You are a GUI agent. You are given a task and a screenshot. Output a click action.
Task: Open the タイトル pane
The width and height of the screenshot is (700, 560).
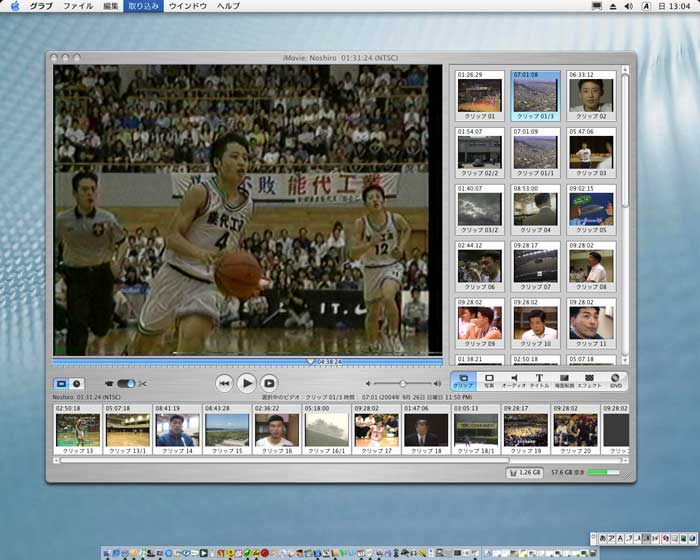539,381
